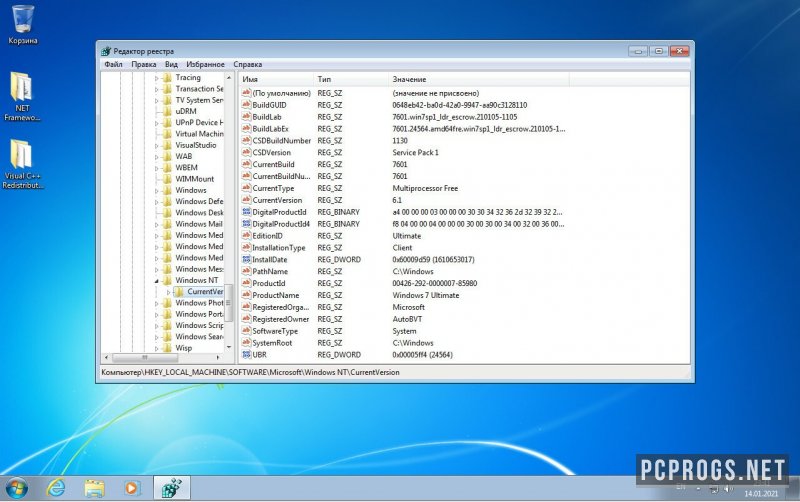Click the 'Multiprocessor Free' value data

425,188
